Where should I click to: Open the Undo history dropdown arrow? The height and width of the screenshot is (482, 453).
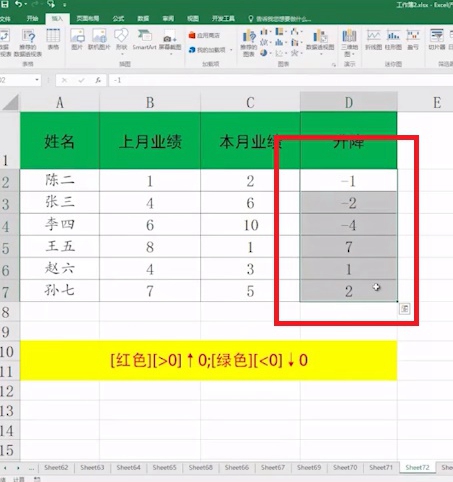coord(25,4)
